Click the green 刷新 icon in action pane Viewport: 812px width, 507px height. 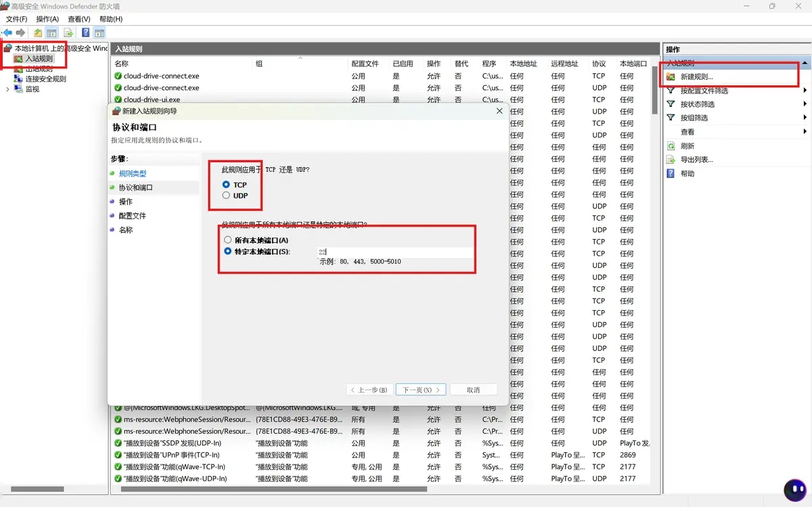point(671,146)
